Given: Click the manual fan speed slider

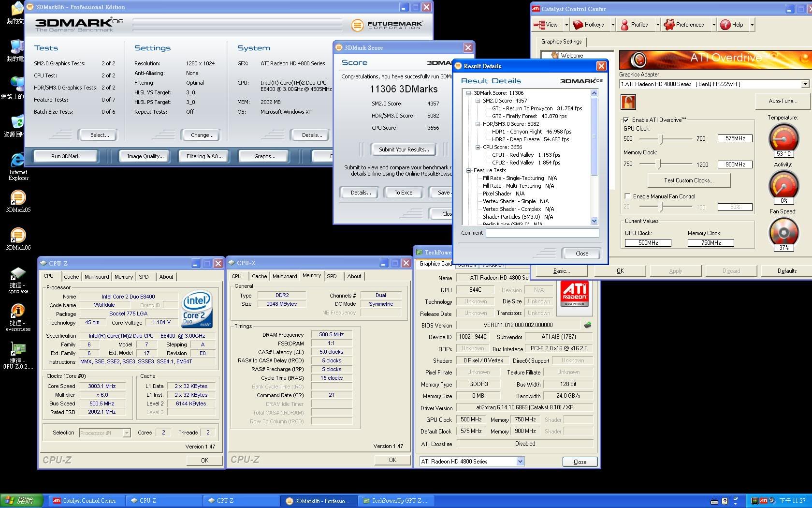Looking at the screenshot, I should [662, 207].
